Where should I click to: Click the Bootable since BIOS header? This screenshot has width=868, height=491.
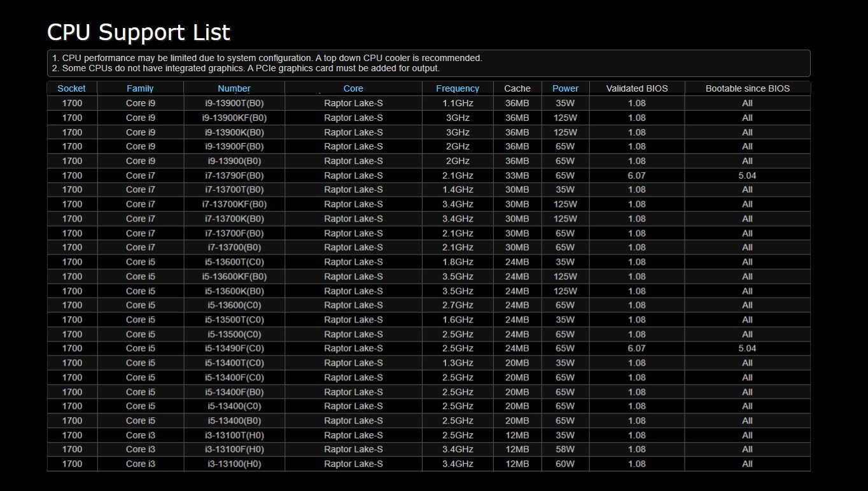pos(747,88)
